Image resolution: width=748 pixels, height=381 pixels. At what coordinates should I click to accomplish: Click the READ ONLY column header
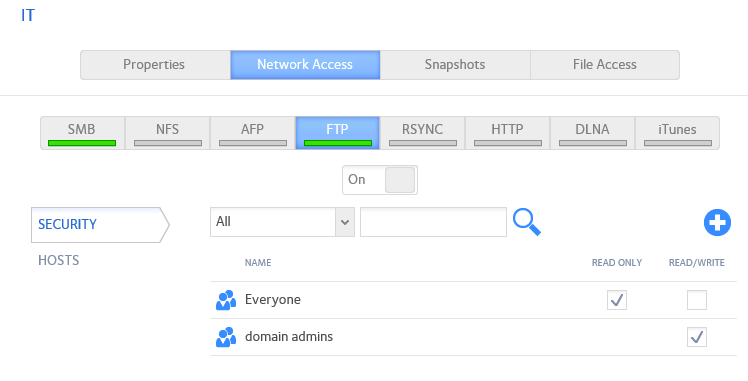[617, 263]
